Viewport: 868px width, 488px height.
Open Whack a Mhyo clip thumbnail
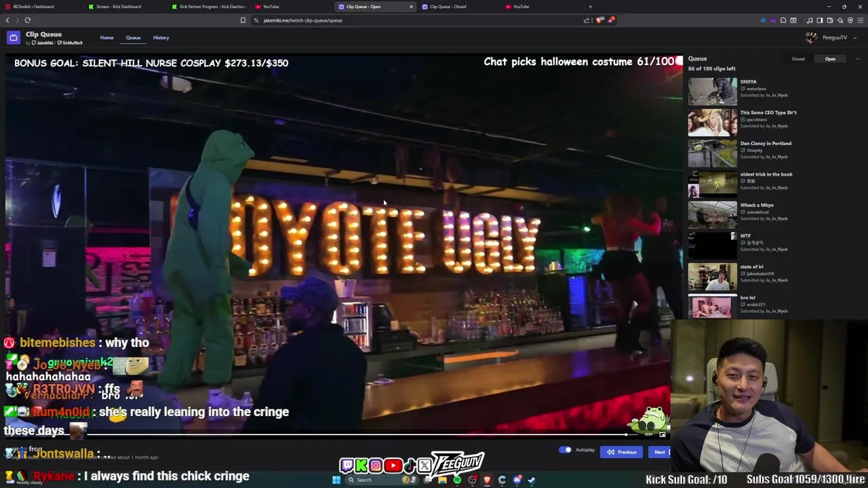point(712,215)
